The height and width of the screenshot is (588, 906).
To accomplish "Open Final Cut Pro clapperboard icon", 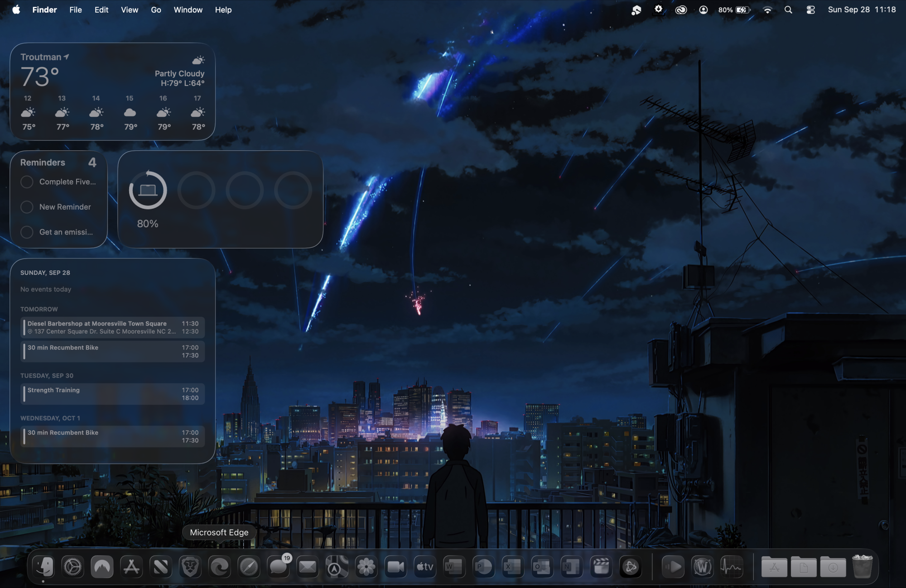I will [601, 567].
